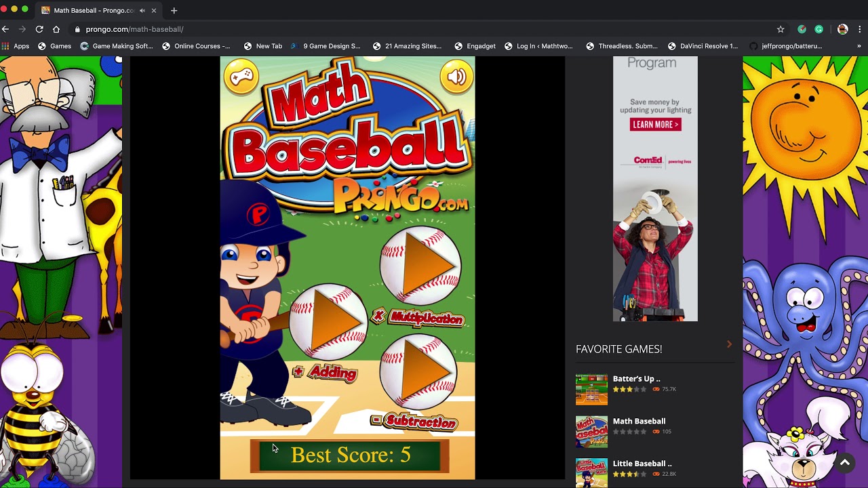Open the Math Baseball sidebar thumbnail
Viewport: 868px width, 488px height.
point(591,432)
